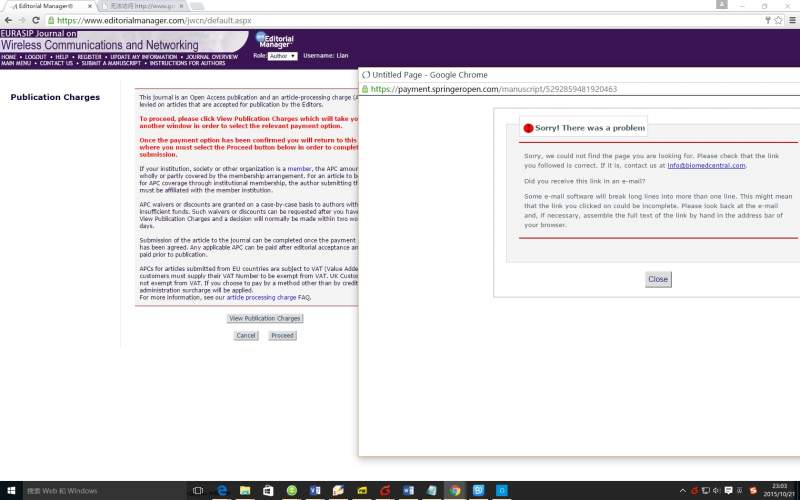Click the lock icon in payment popup window
The width and height of the screenshot is (800, 500).
(x=365, y=89)
